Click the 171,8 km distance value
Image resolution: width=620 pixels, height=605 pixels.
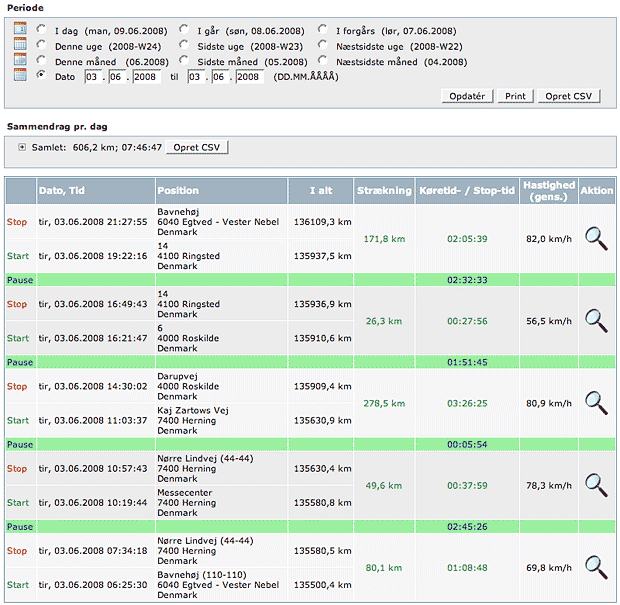tap(384, 239)
